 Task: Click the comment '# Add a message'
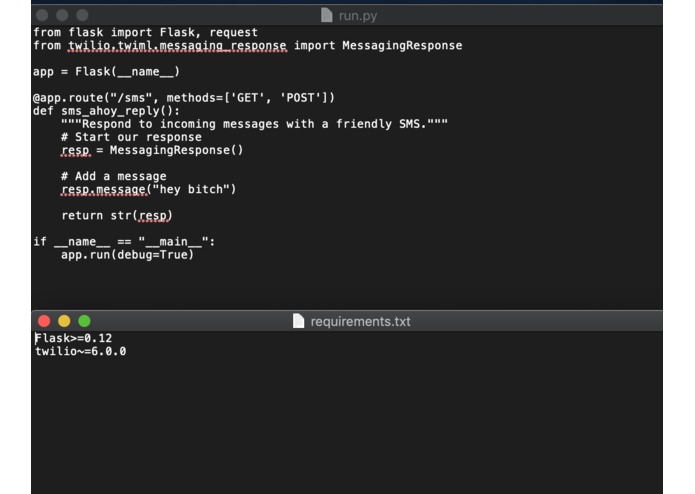pyautogui.click(x=114, y=176)
